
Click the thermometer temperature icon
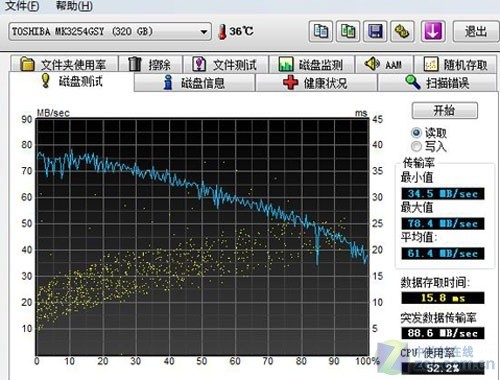pyautogui.click(x=222, y=32)
